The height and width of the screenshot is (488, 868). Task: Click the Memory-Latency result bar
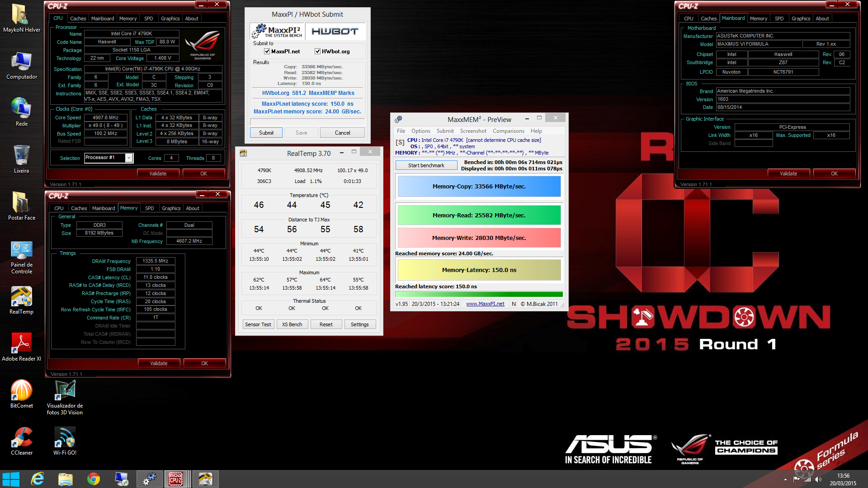[x=479, y=270]
